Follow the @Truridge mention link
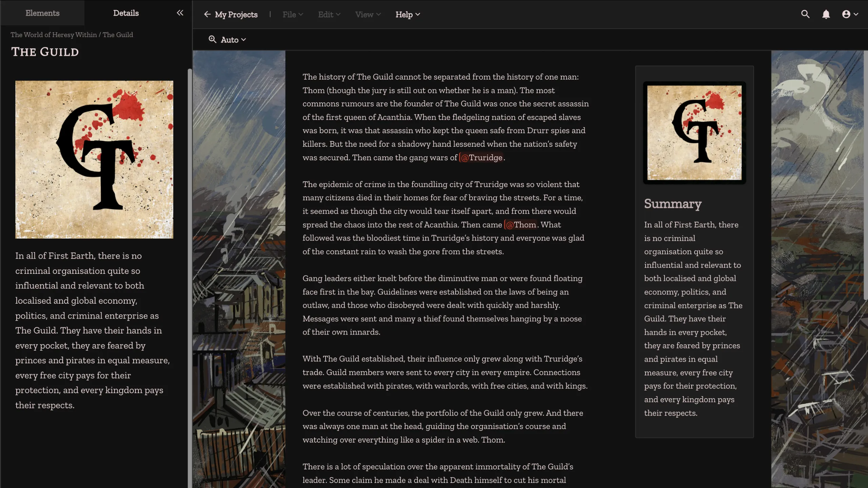This screenshot has width=868, height=488. coord(481,158)
